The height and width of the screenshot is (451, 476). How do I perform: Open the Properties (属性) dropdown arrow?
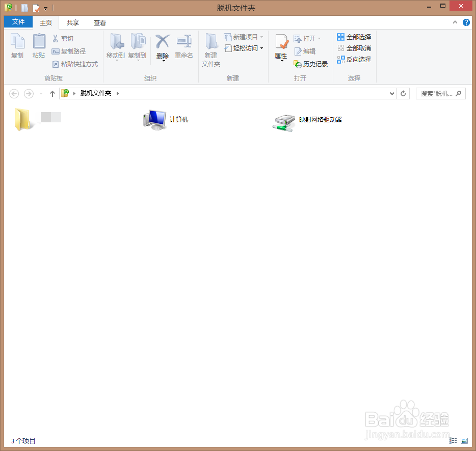click(x=282, y=61)
